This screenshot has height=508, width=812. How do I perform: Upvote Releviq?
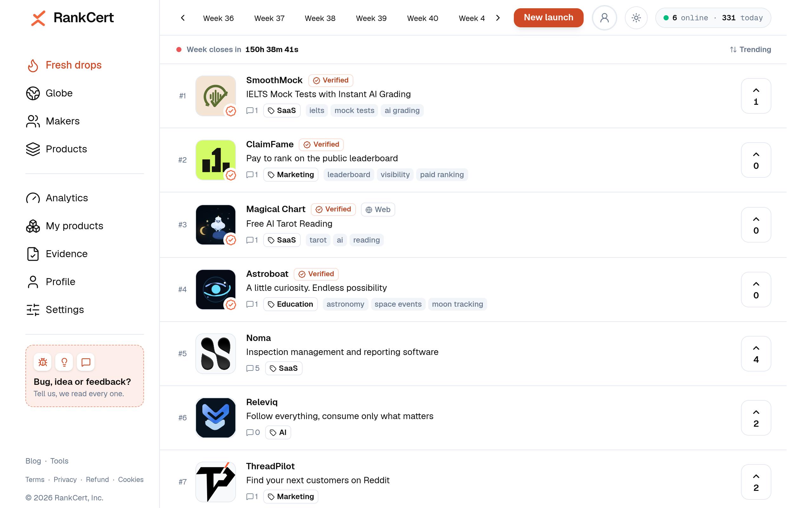pyautogui.click(x=756, y=418)
